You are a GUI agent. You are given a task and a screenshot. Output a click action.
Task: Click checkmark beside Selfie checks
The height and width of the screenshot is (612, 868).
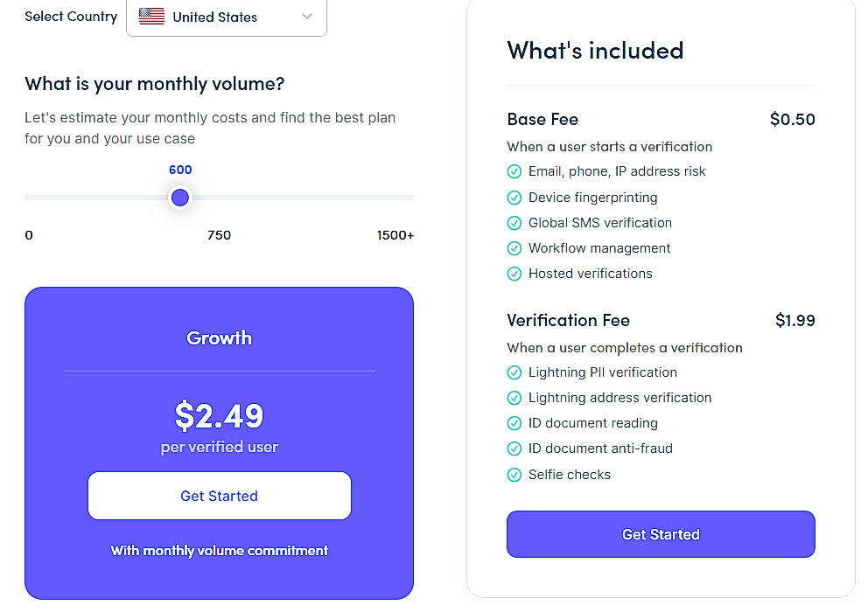[514, 474]
